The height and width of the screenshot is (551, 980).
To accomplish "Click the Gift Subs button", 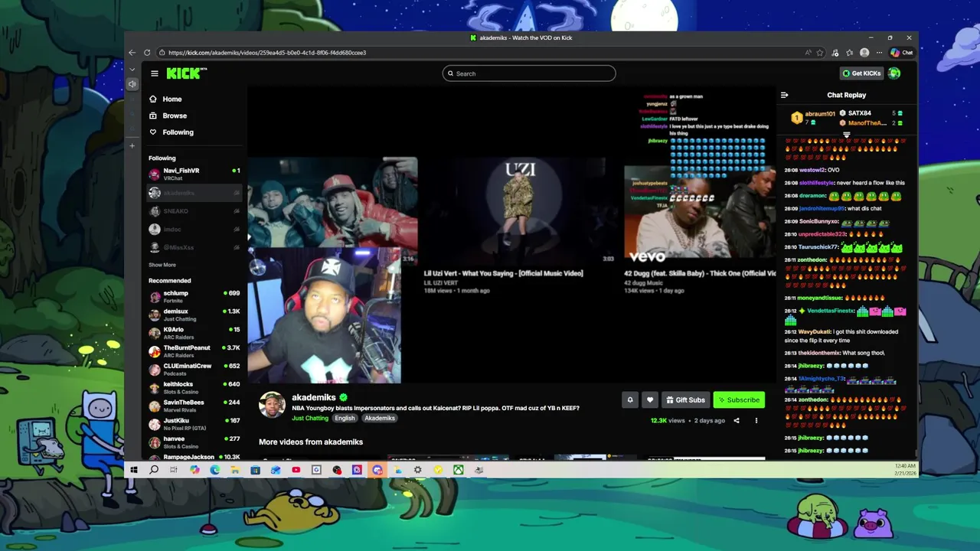I will [x=685, y=399].
